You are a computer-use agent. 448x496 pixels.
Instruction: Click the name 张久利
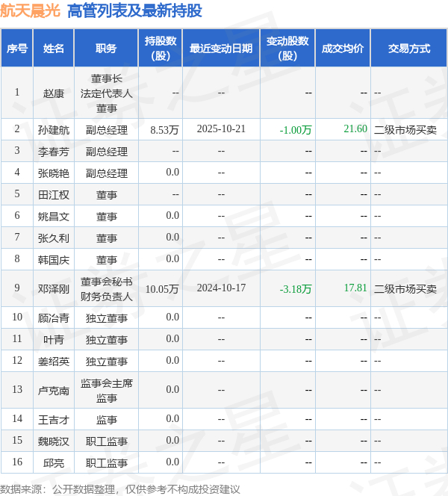coord(54,238)
